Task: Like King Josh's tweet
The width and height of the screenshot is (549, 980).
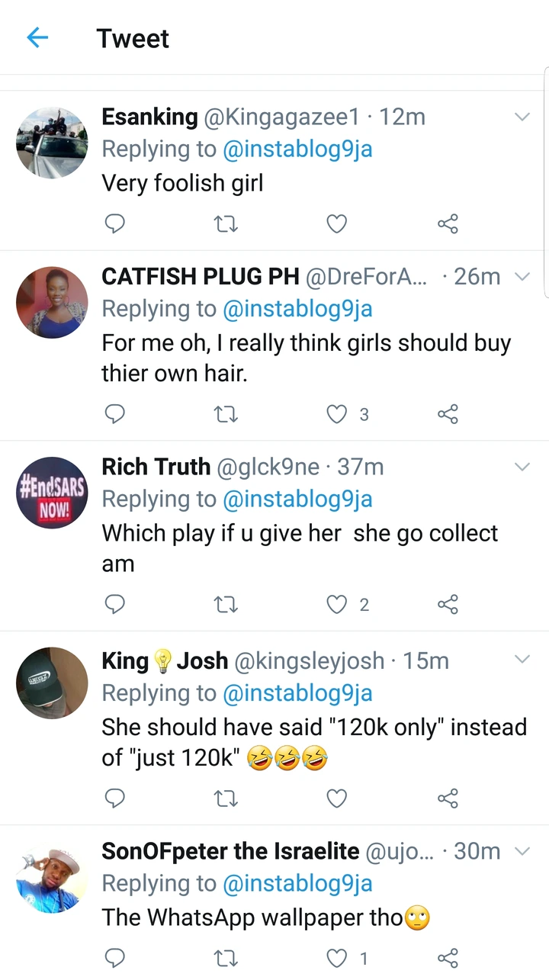Action: point(336,798)
